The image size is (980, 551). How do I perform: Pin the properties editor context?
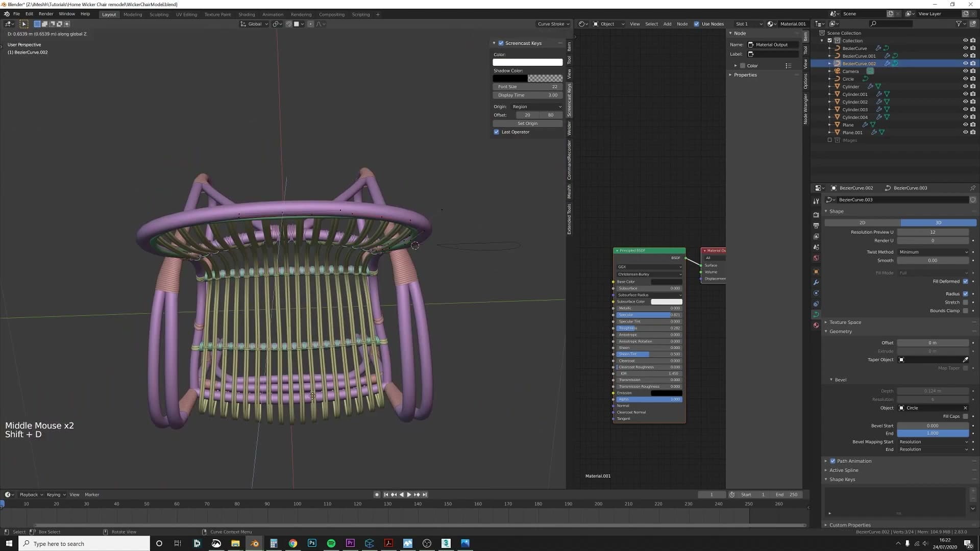coord(972,188)
